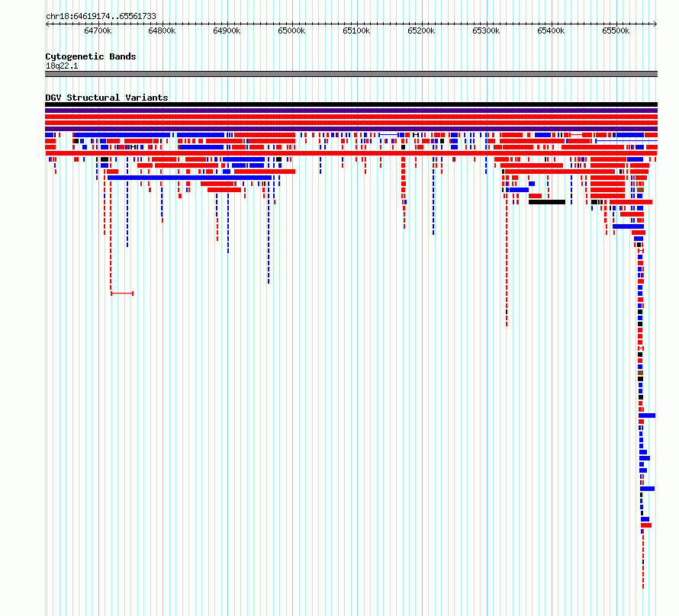
Task: Select the 64900k position on the ruler
Action: (x=227, y=30)
